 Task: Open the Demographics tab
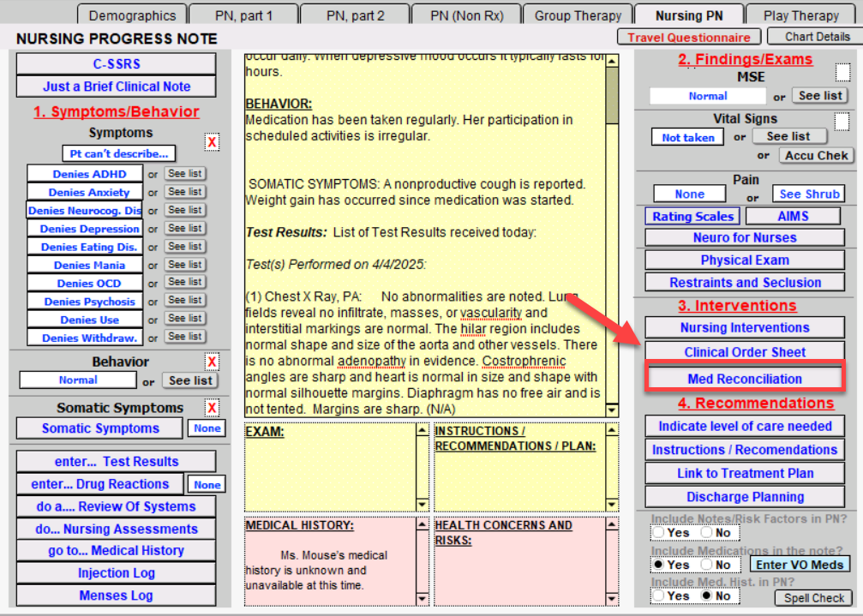pos(132,15)
